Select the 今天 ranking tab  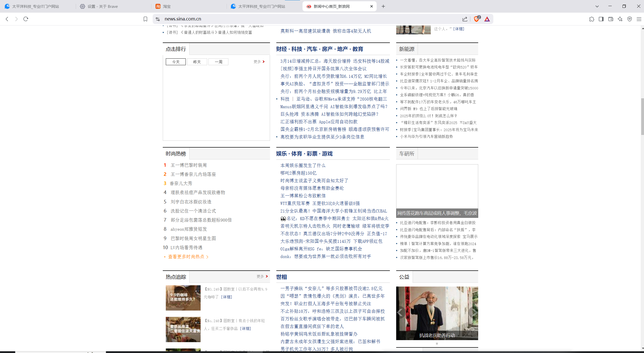coord(176,62)
